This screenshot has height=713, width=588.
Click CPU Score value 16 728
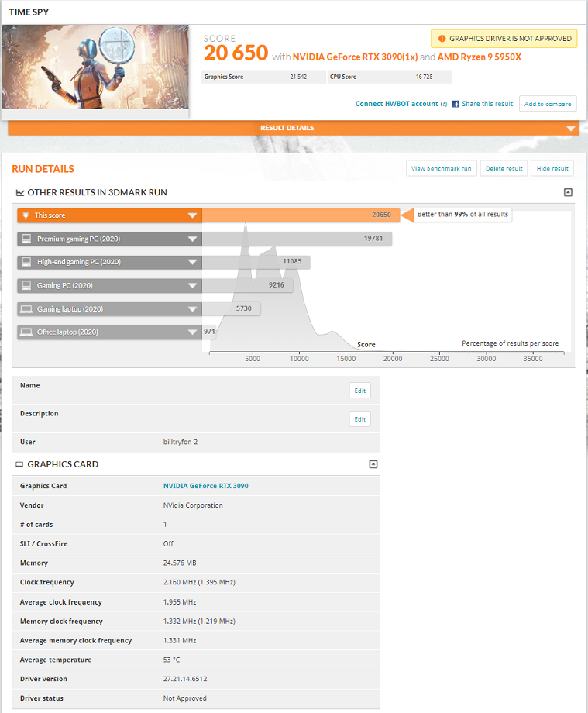(x=424, y=77)
